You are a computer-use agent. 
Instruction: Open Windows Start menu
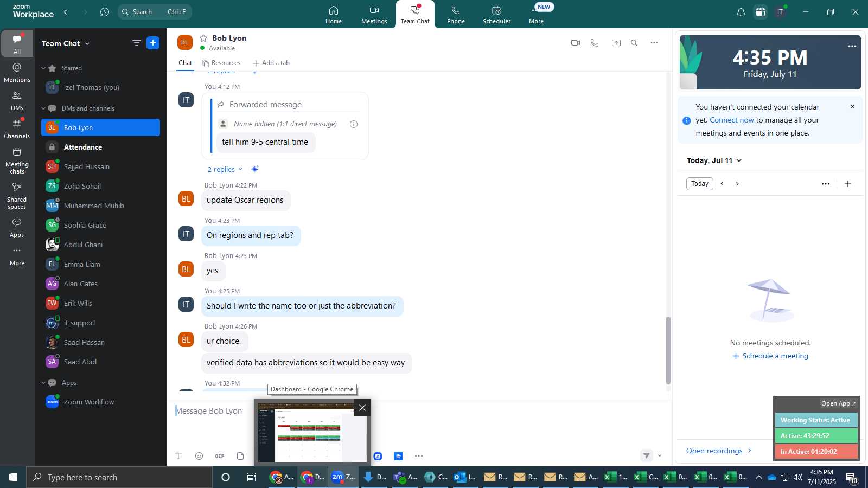pyautogui.click(x=13, y=477)
